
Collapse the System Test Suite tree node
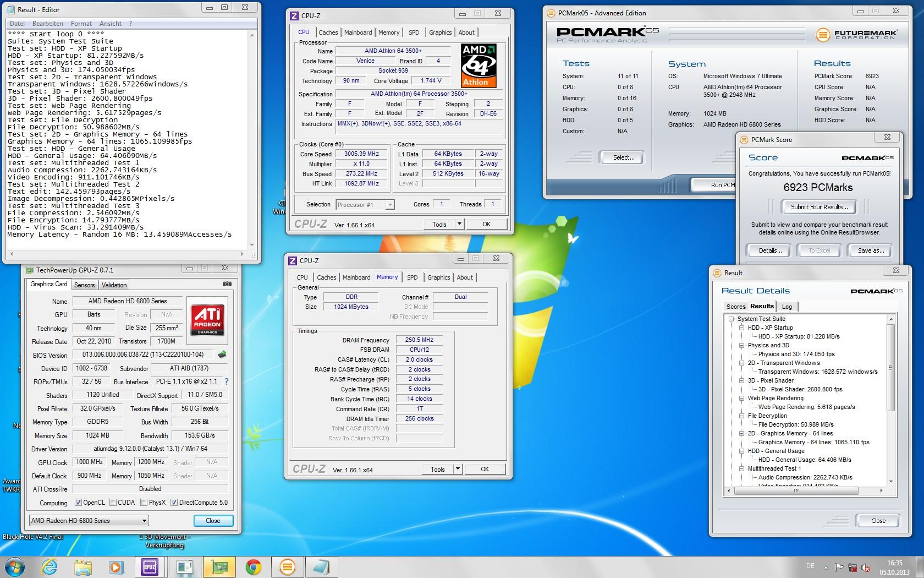coord(731,319)
